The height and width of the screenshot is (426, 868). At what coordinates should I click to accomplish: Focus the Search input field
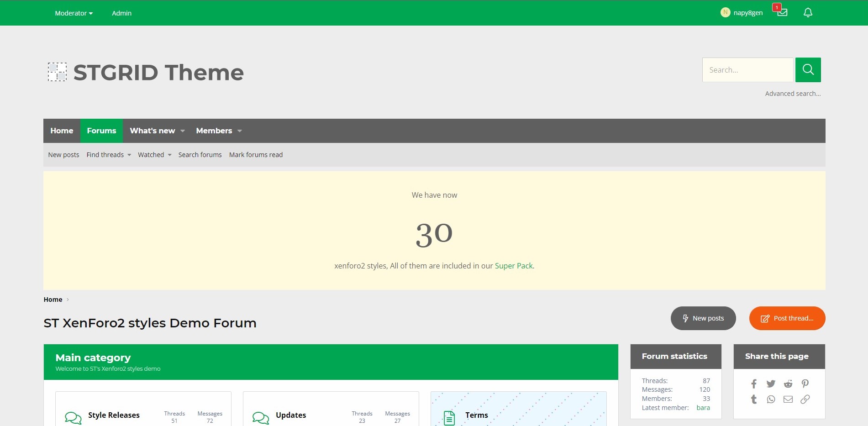tap(747, 70)
